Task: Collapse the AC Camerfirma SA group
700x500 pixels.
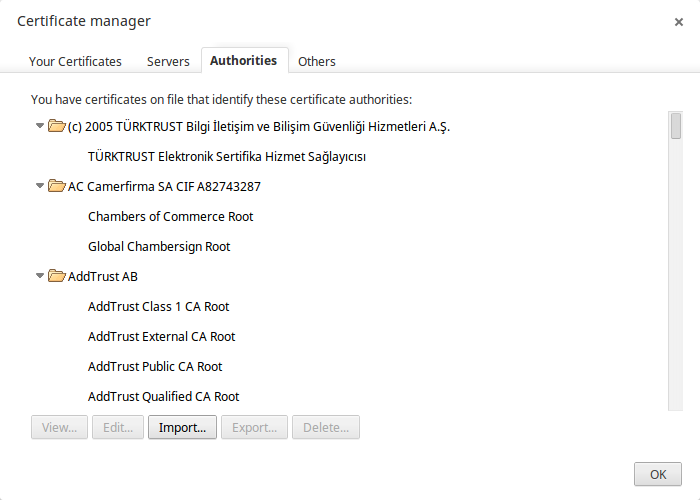Action: point(40,186)
